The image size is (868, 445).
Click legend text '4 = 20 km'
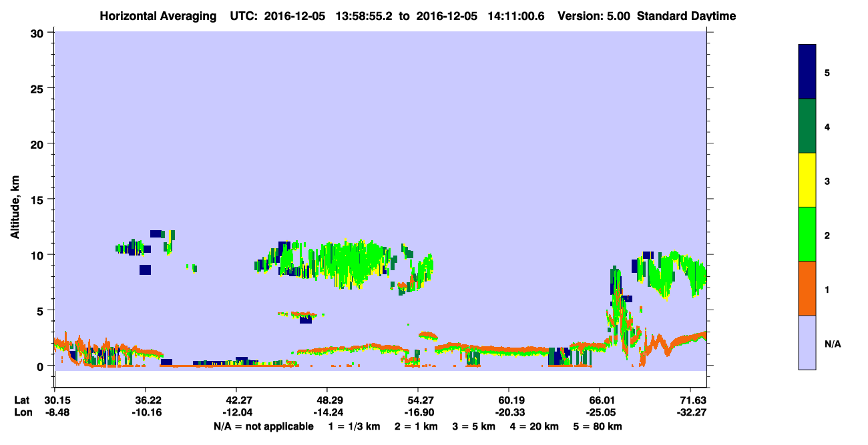(x=534, y=426)
